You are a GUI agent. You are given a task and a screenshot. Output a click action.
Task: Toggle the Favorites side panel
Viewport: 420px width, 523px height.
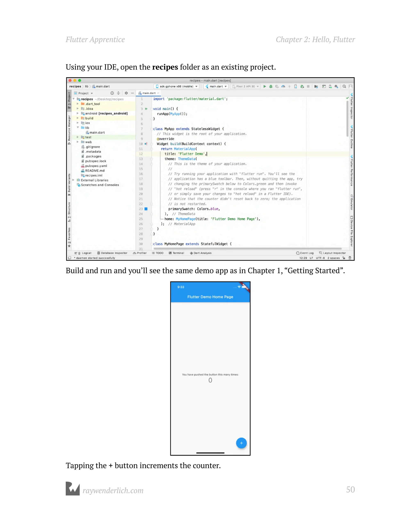(69, 238)
